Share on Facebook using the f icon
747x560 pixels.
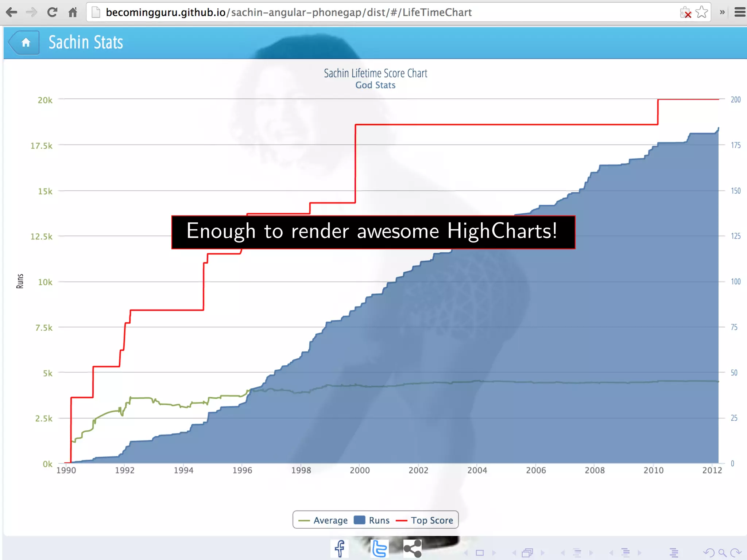[x=340, y=549]
